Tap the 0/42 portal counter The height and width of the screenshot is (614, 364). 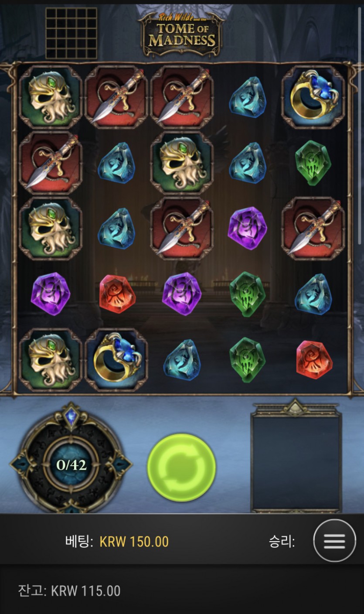click(x=71, y=465)
